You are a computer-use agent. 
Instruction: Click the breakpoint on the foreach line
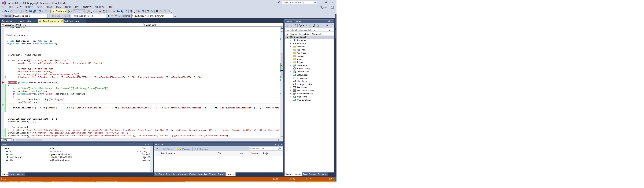[x=3, y=83]
